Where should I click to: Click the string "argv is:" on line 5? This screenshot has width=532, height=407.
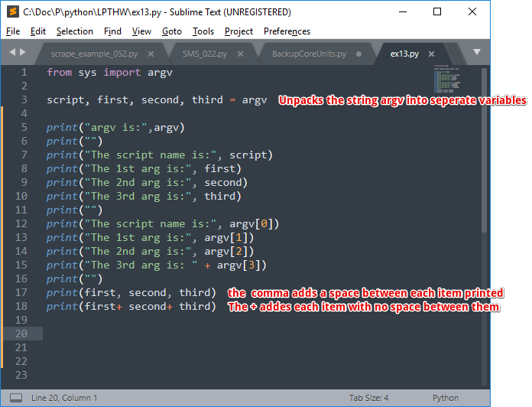pyautogui.click(x=116, y=128)
